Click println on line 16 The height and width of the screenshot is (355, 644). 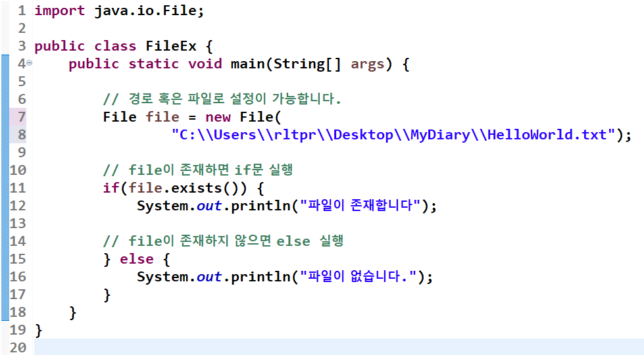pos(260,277)
